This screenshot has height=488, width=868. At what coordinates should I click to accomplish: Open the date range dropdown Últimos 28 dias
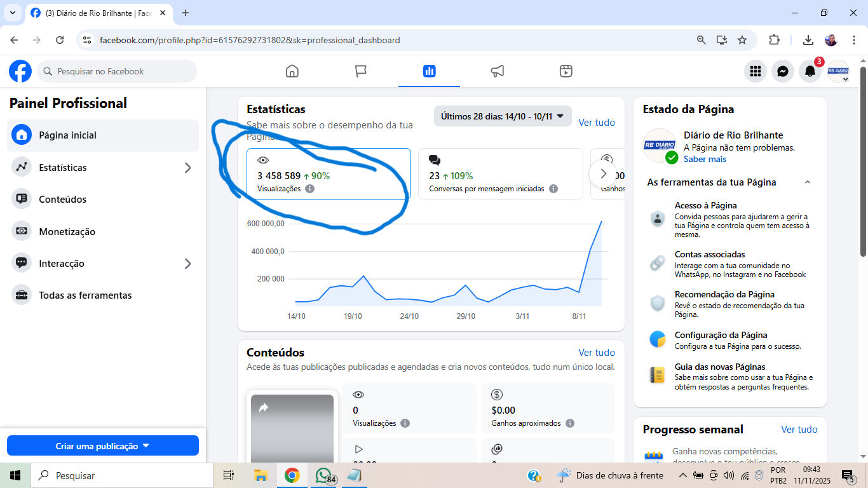pyautogui.click(x=503, y=116)
